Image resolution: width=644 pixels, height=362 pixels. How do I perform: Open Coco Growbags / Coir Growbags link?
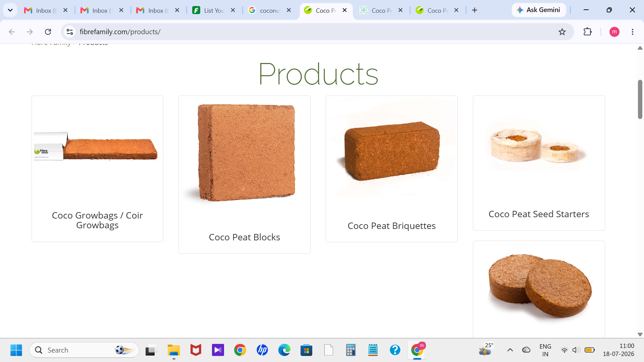[x=97, y=220]
